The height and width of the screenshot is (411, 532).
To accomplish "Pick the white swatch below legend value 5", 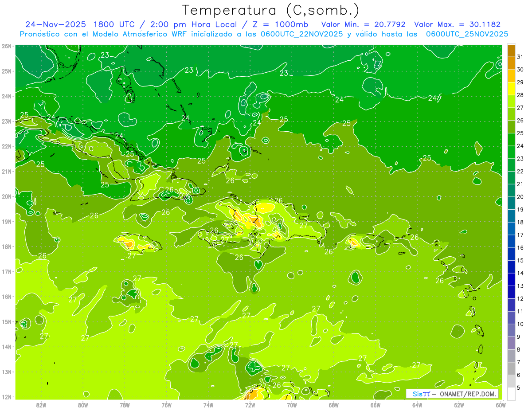I will [x=512, y=394].
